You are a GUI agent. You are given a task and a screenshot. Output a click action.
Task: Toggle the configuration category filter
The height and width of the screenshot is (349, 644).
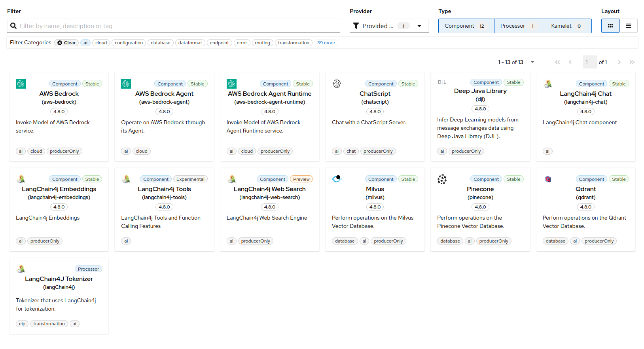click(129, 43)
